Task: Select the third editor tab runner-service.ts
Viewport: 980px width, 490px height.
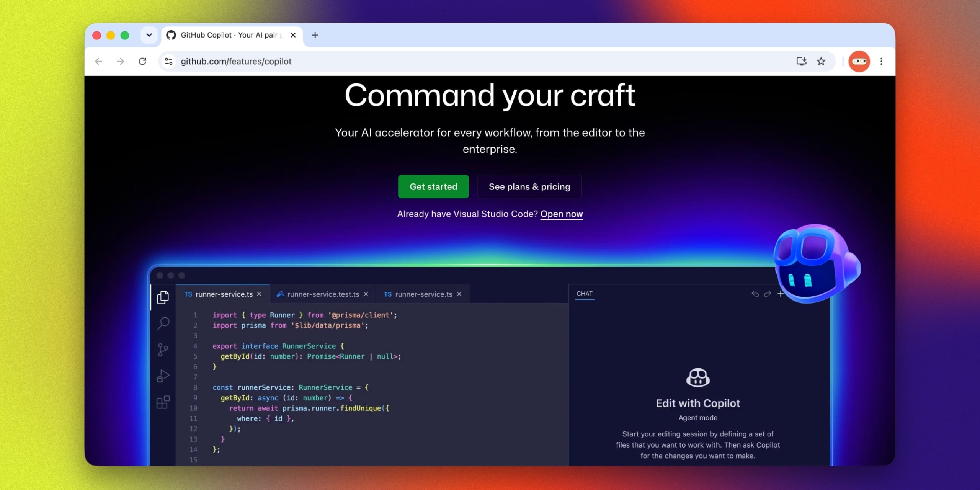Action: [x=423, y=294]
